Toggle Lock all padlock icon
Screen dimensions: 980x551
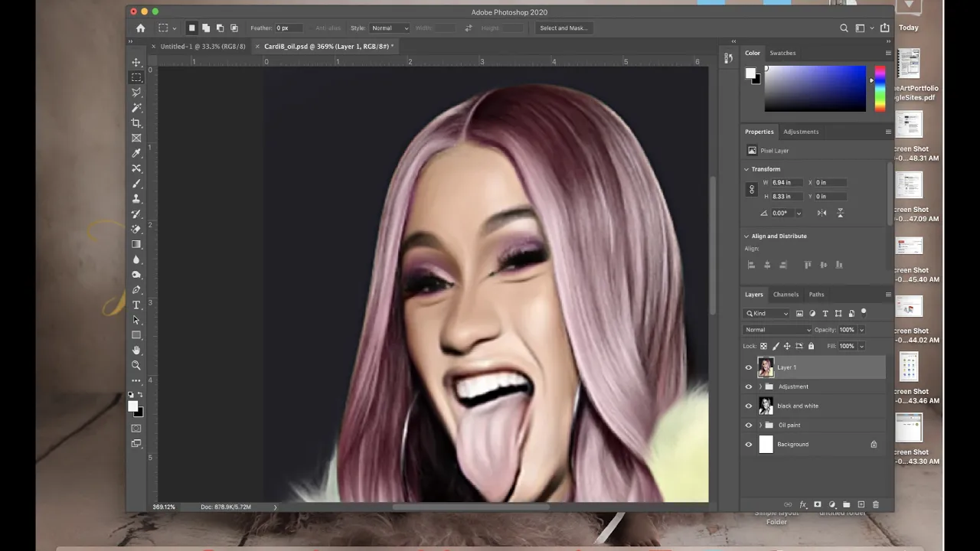(x=811, y=346)
